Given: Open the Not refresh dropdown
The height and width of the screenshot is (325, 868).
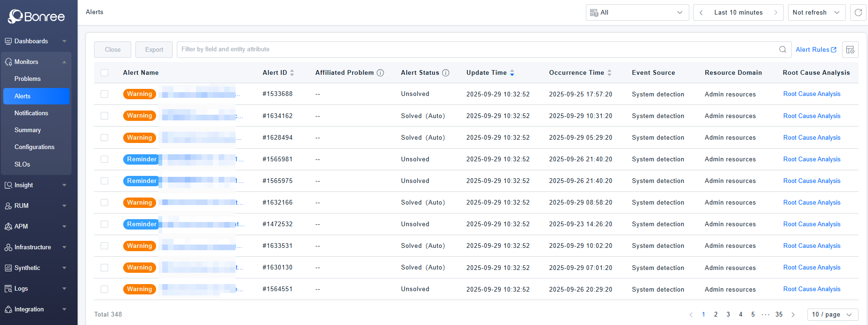Looking at the screenshot, I should [816, 13].
